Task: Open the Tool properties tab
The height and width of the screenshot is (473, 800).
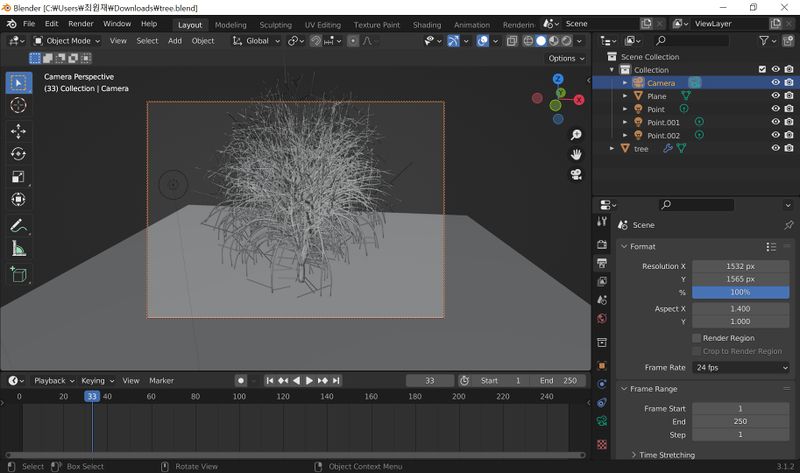Action: [602, 221]
